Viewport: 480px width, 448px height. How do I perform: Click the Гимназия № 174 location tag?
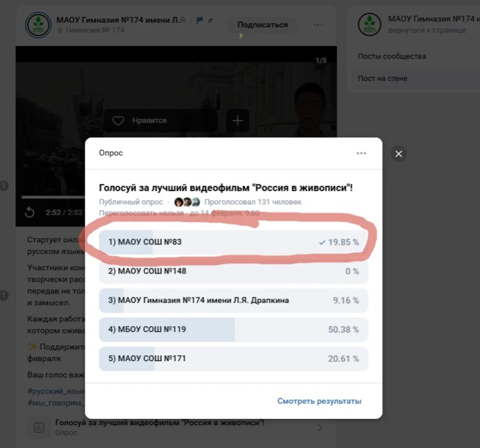[91, 30]
